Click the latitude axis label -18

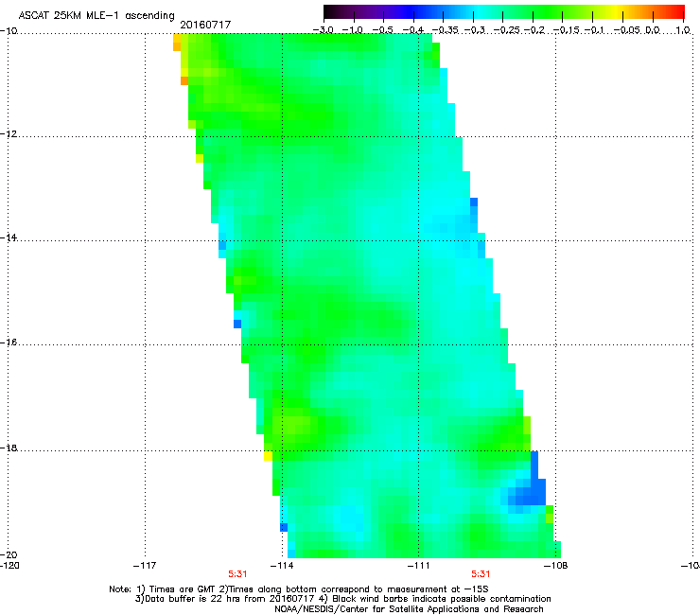click(x=9, y=448)
